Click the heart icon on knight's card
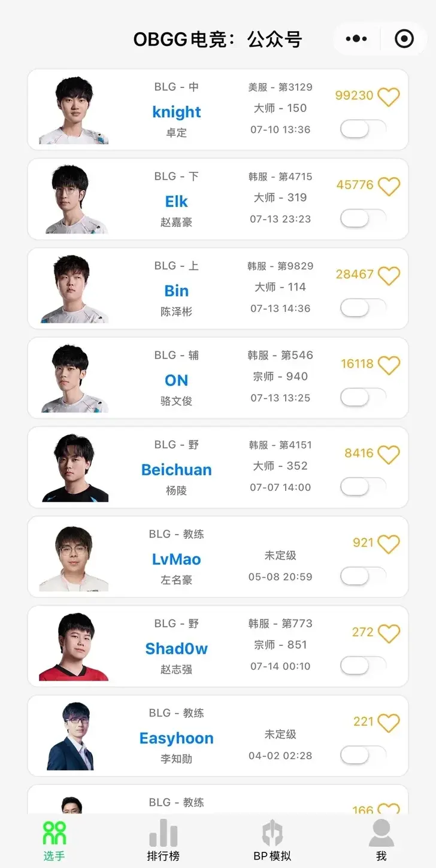This screenshot has width=436, height=868. (x=389, y=97)
